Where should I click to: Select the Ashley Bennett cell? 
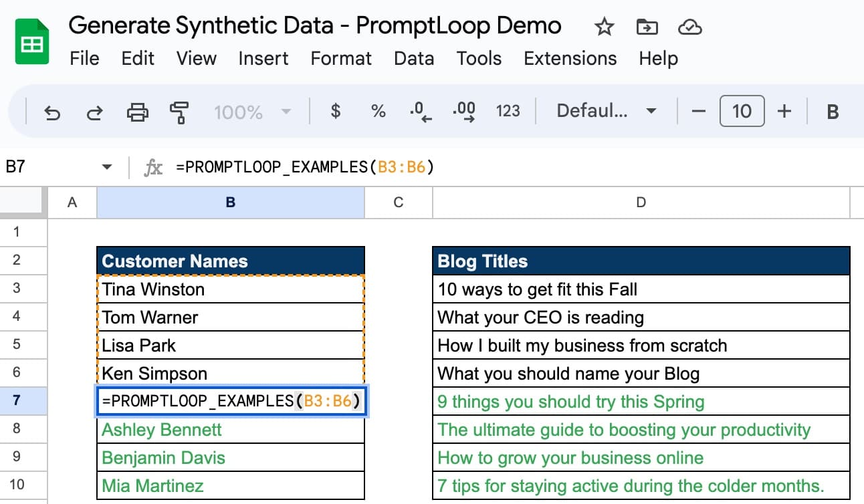pos(231,429)
